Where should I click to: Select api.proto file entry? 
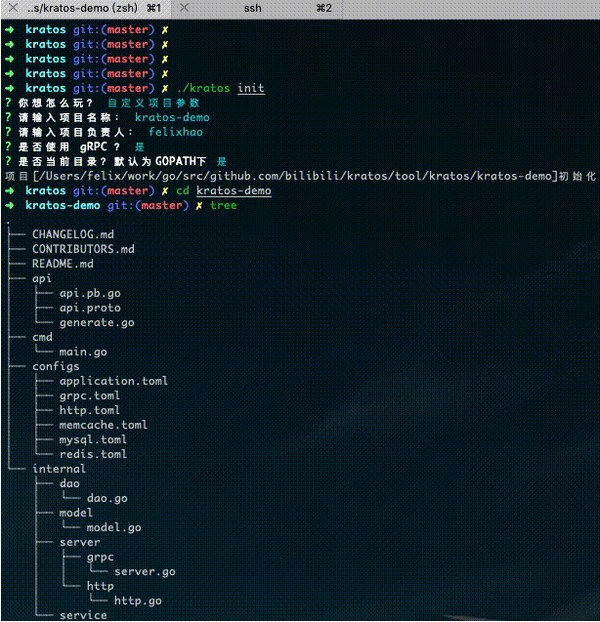click(x=90, y=308)
